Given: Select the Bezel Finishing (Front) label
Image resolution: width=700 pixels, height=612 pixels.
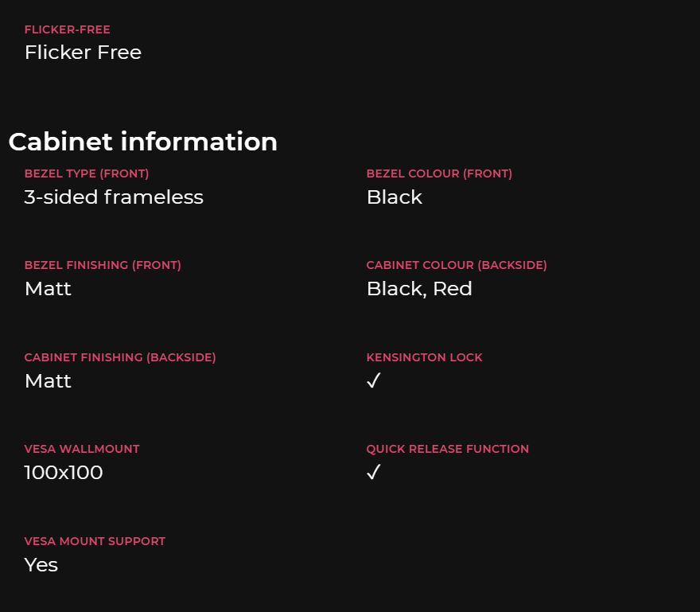Looking at the screenshot, I should coord(103,265).
